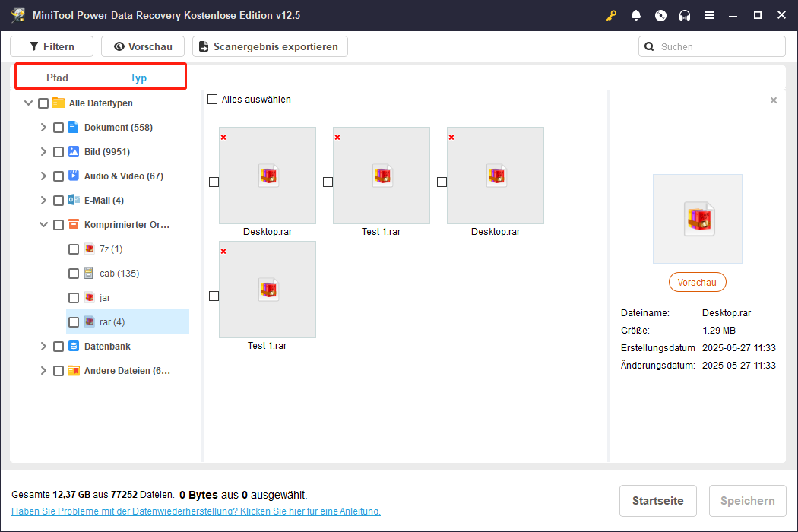Viewport: 798px width, 532px height.
Task: Select first Desktop.rar thumbnail in top row
Action: point(268,176)
